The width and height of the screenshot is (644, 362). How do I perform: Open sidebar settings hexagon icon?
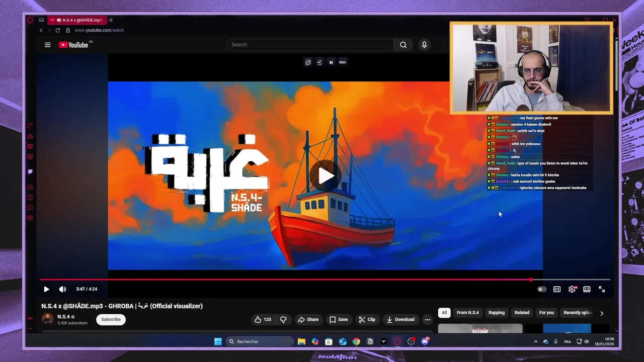[x=30, y=218]
